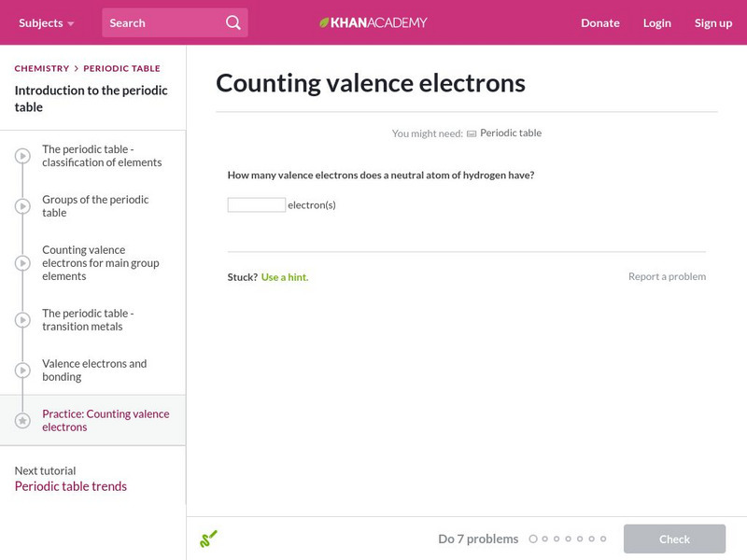Click the Check button
747x560 pixels.
[674, 539]
